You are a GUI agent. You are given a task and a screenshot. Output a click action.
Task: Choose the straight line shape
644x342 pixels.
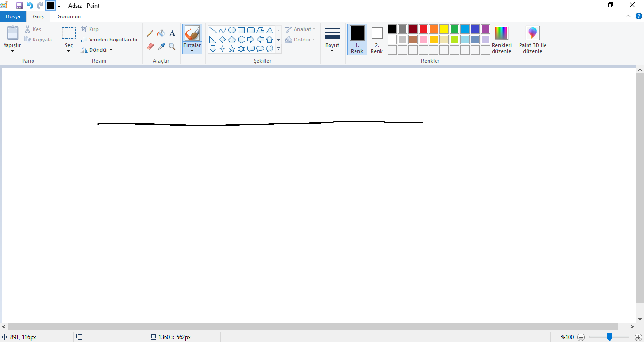tap(213, 30)
